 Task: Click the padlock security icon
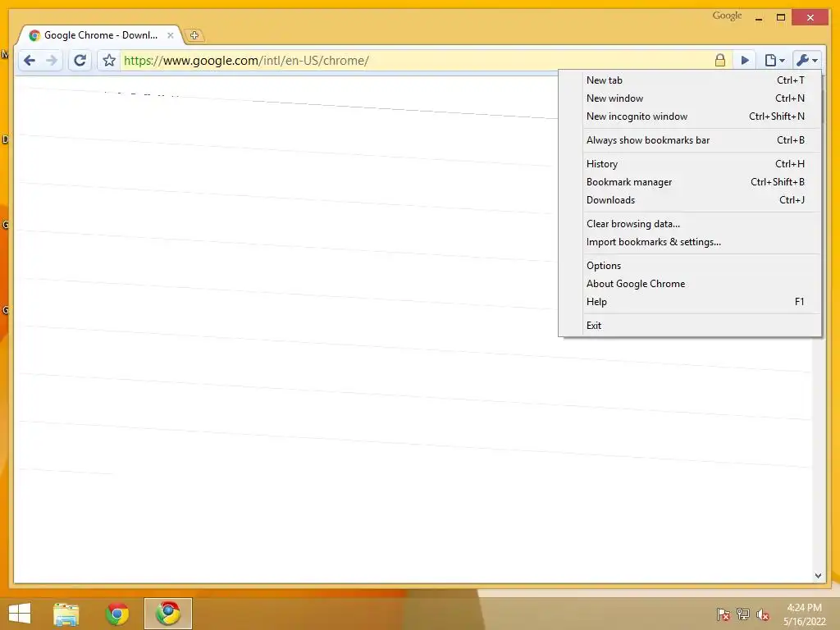720,60
